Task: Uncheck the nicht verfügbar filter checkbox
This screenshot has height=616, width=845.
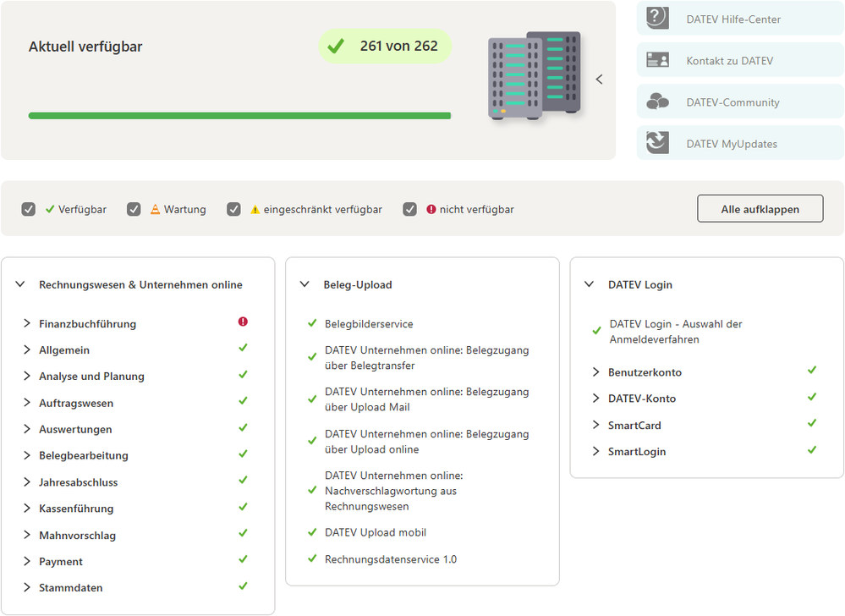Action: [409, 209]
